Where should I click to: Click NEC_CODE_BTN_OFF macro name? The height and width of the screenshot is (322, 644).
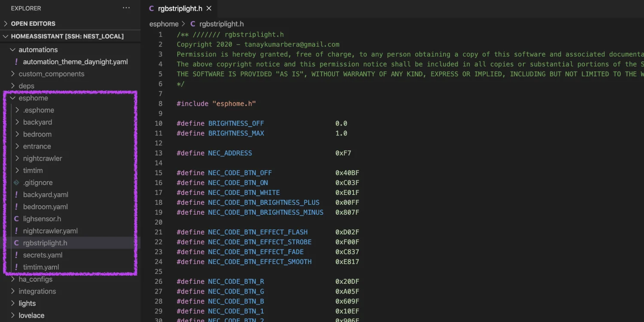tap(240, 173)
